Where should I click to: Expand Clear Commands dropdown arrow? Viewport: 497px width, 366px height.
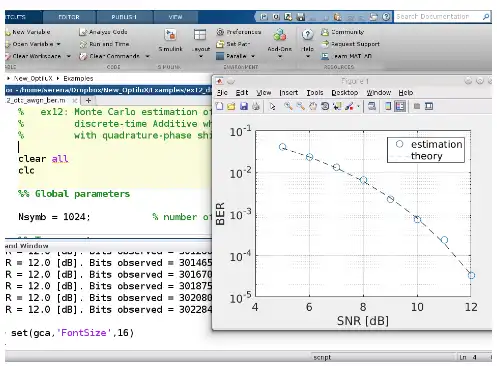click(147, 56)
